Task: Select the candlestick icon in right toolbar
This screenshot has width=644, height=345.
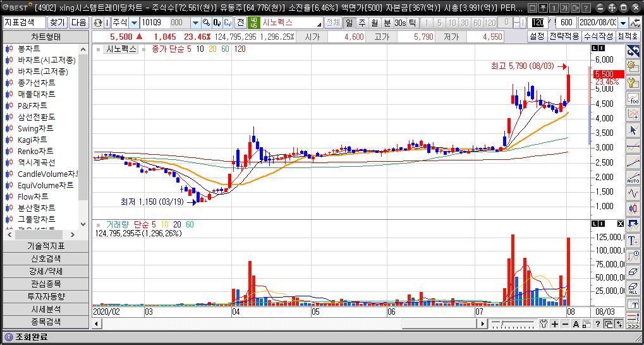Action: [633, 209]
